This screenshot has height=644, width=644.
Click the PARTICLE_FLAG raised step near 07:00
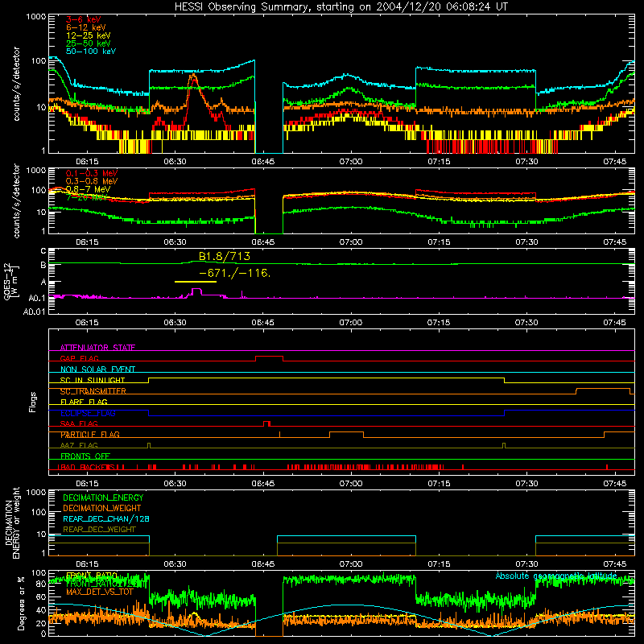(347, 432)
